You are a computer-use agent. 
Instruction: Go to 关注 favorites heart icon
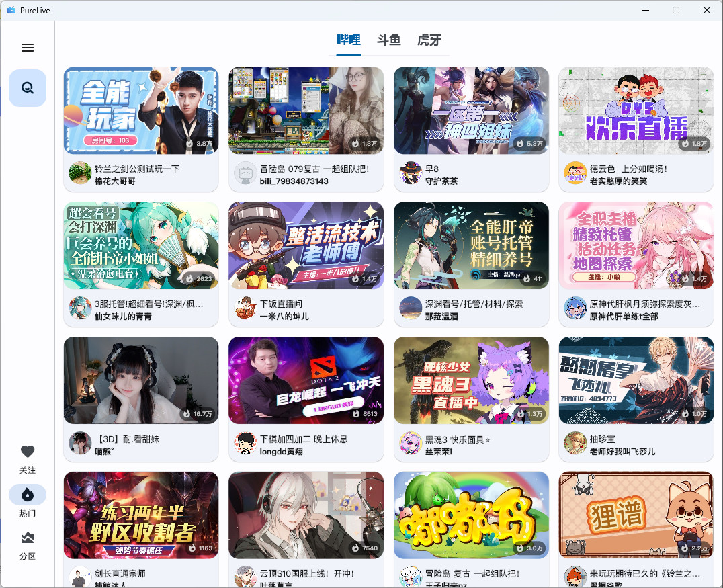tap(28, 452)
